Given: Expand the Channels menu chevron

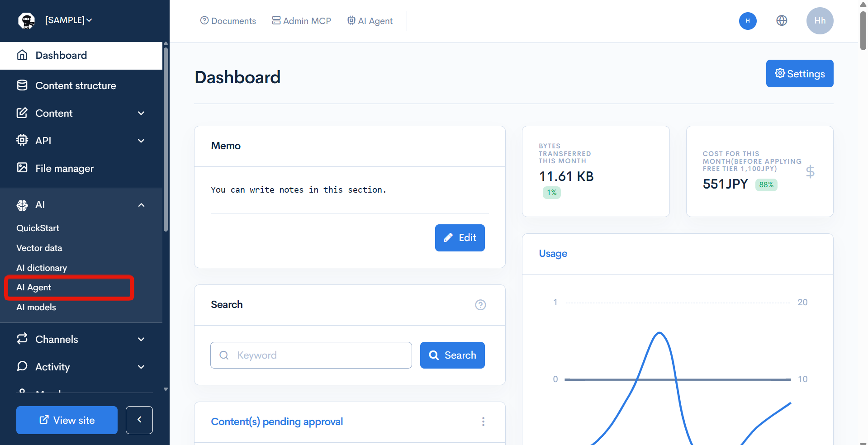Looking at the screenshot, I should tap(141, 339).
